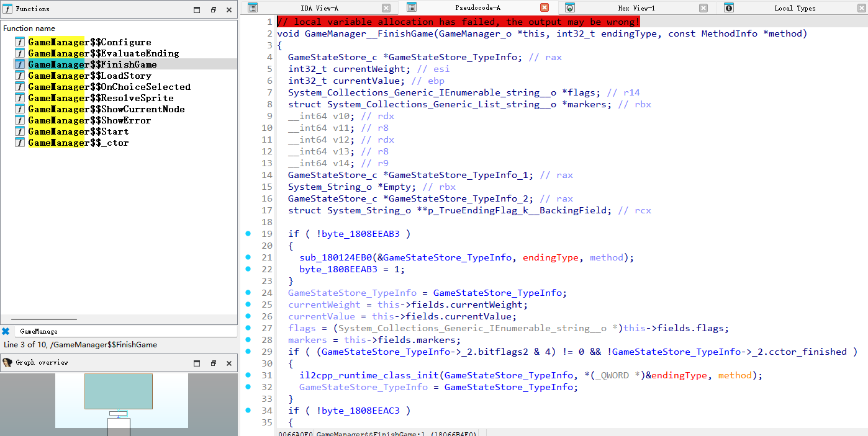Click il2cpp_runtime_class_init call on line 31
The image size is (868, 436).
pos(368,375)
